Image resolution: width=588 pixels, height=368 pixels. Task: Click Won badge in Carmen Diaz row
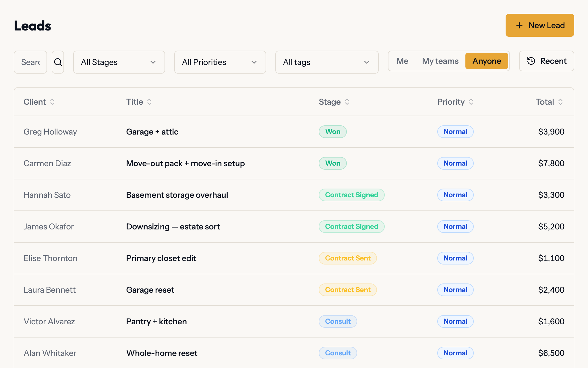(x=333, y=163)
